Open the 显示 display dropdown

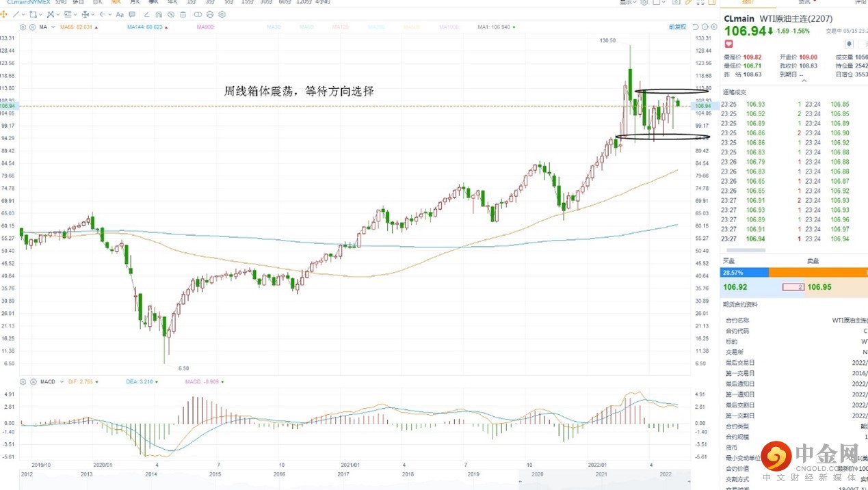628,3
